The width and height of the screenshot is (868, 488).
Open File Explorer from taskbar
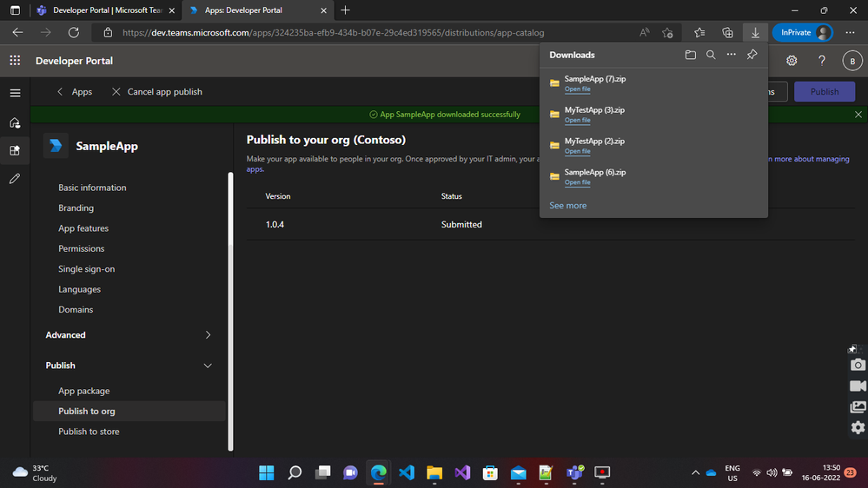[x=434, y=472]
